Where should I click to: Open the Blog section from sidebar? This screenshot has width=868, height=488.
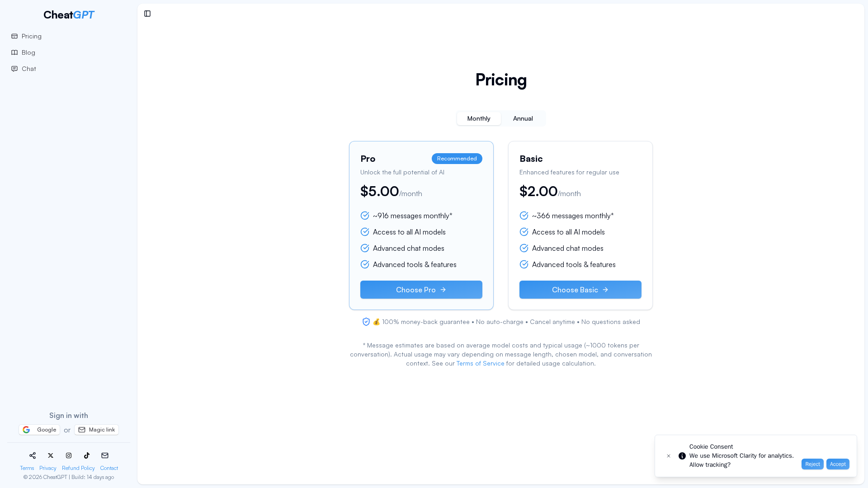[14, 52]
